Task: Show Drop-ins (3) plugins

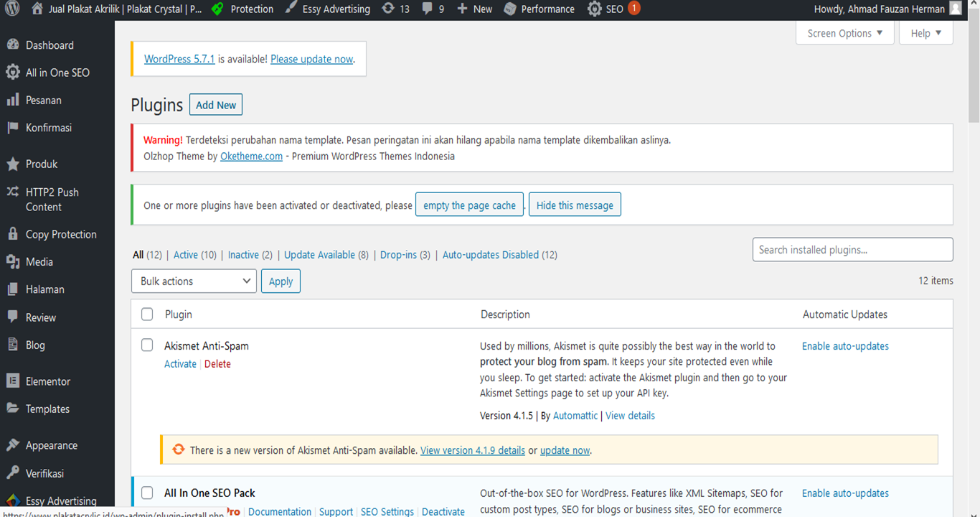Action: click(405, 255)
